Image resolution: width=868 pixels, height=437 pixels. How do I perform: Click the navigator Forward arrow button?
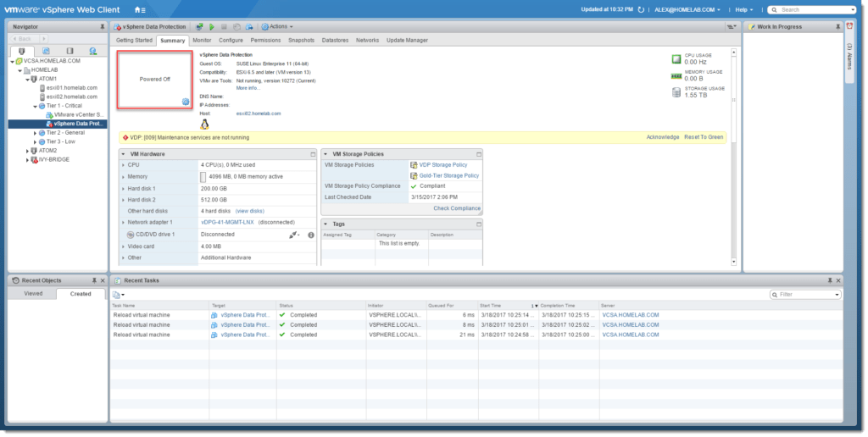coord(44,39)
